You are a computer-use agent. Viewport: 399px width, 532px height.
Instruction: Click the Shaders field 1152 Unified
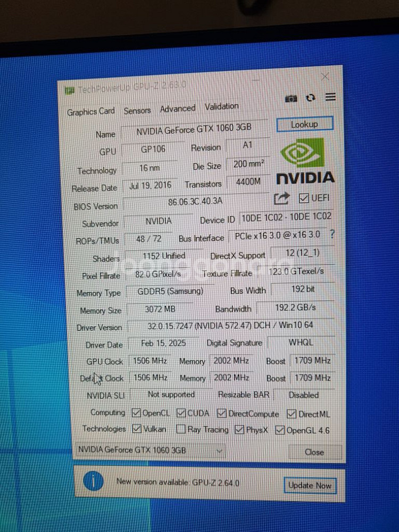[x=164, y=256]
